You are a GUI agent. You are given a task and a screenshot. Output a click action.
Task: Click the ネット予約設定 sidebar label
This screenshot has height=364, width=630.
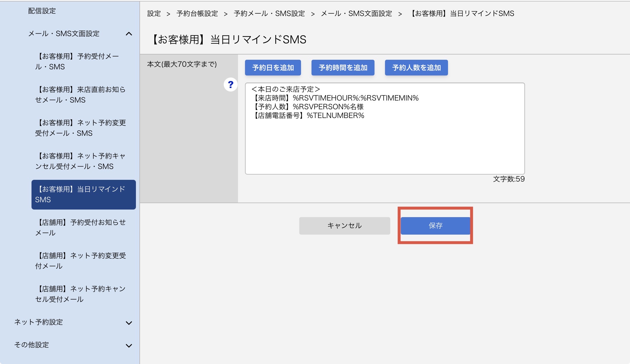38,322
